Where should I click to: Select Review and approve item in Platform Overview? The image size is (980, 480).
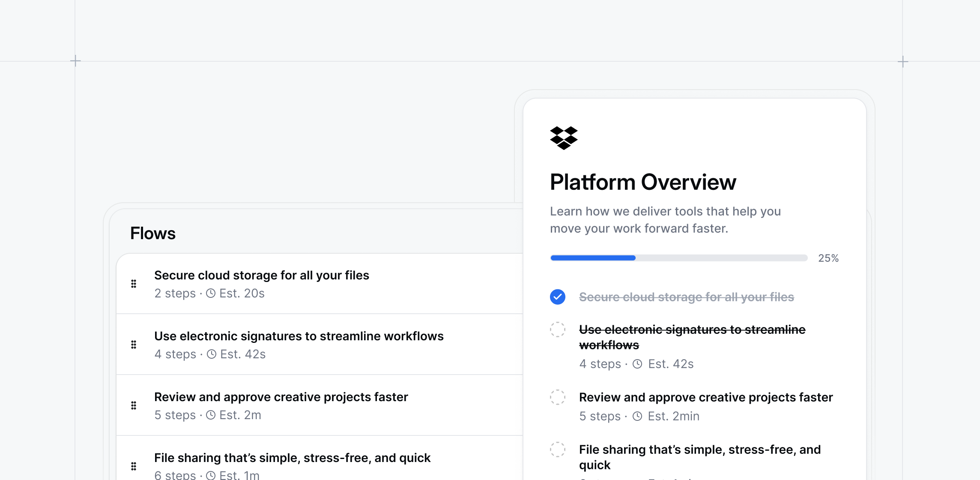coord(706,397)
